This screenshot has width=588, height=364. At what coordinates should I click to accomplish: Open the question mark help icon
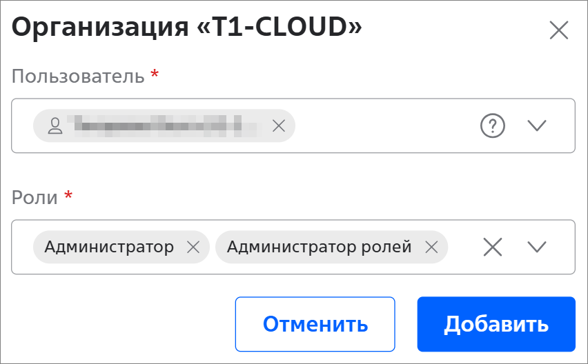(x=492, y=125)
